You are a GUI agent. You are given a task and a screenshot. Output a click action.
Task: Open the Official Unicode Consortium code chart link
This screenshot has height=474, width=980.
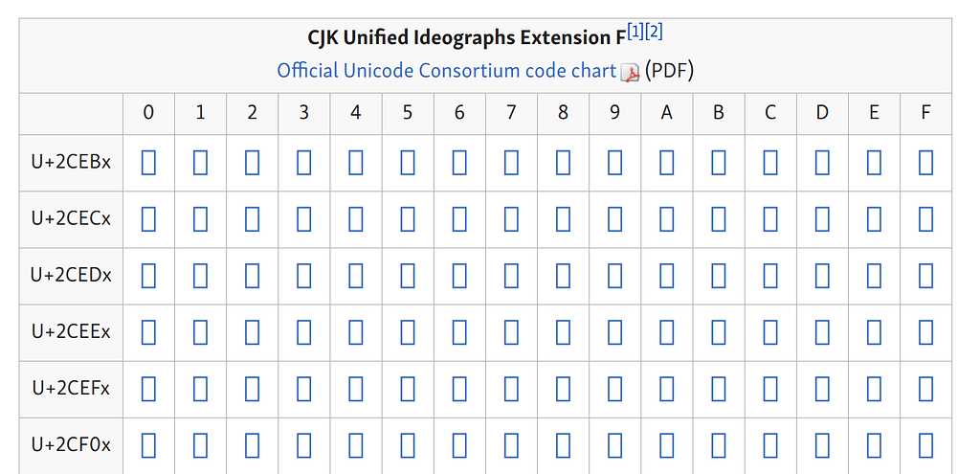(446, 71)
